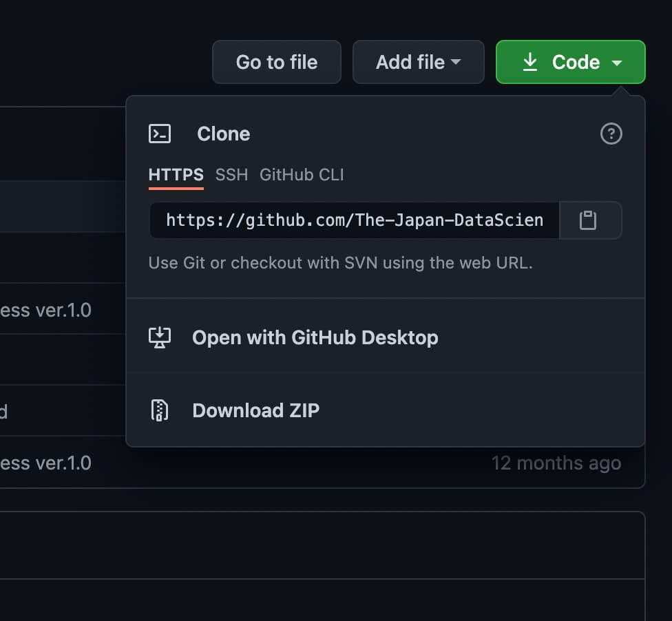Choose Open with GitHub Desktop
Image resolution: width=672 pixels, height=621 pixels.
coord(315,337)
